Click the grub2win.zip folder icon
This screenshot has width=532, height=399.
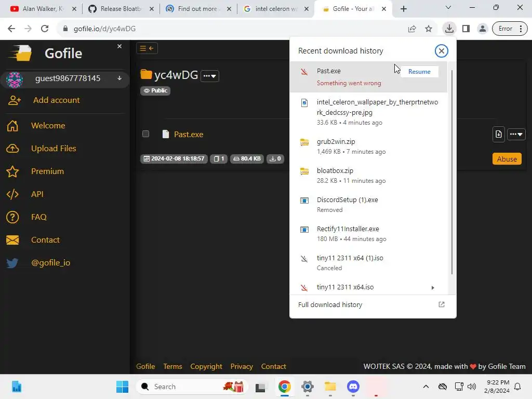[304, 142]
